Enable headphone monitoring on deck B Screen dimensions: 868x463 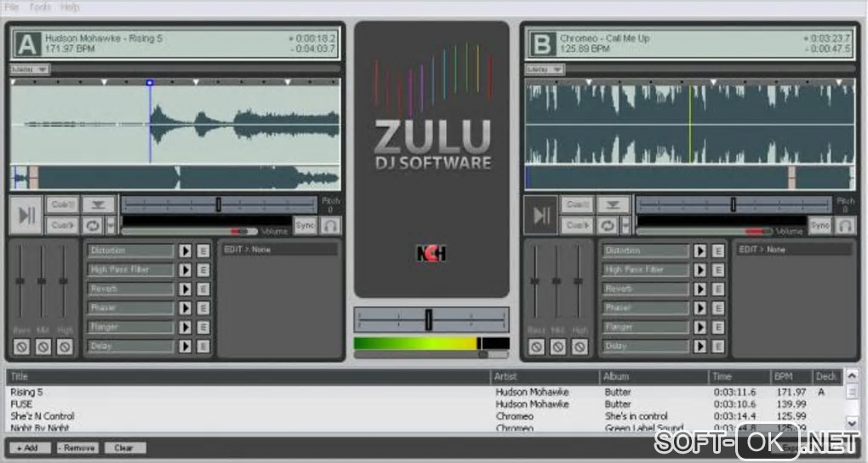pos(845,226)
